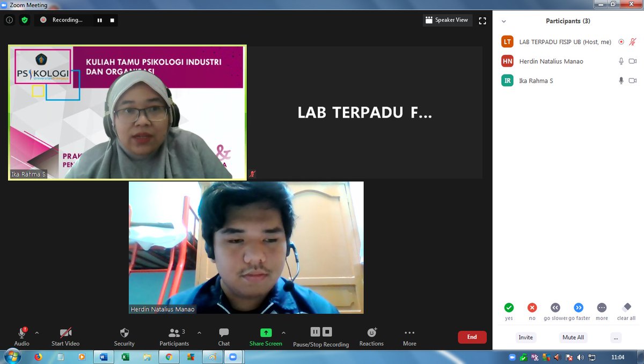Open participants panel ellipsis menu
Image resolution: width=644 pixels, height=364 pixels.
(x=616, y=337)
